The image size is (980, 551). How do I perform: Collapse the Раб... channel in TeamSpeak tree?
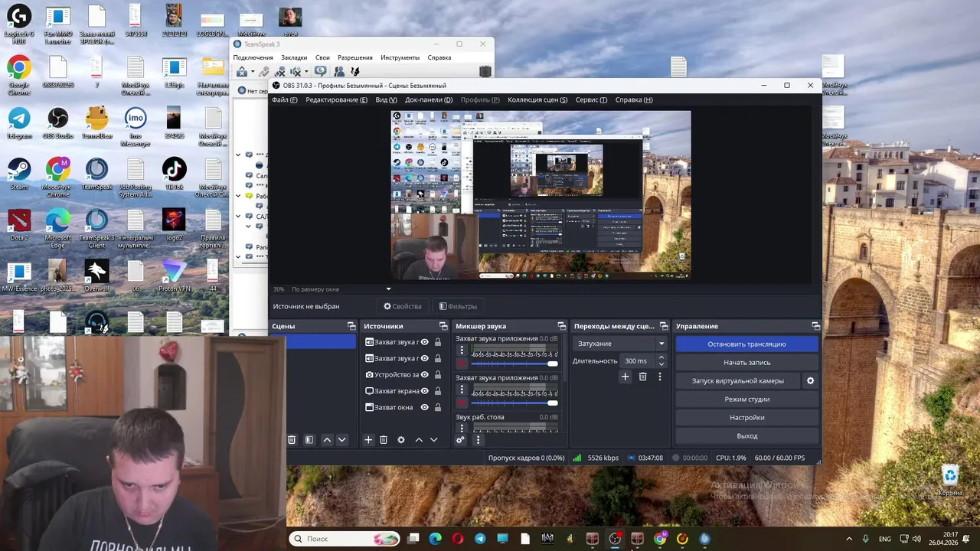point(238,196)
